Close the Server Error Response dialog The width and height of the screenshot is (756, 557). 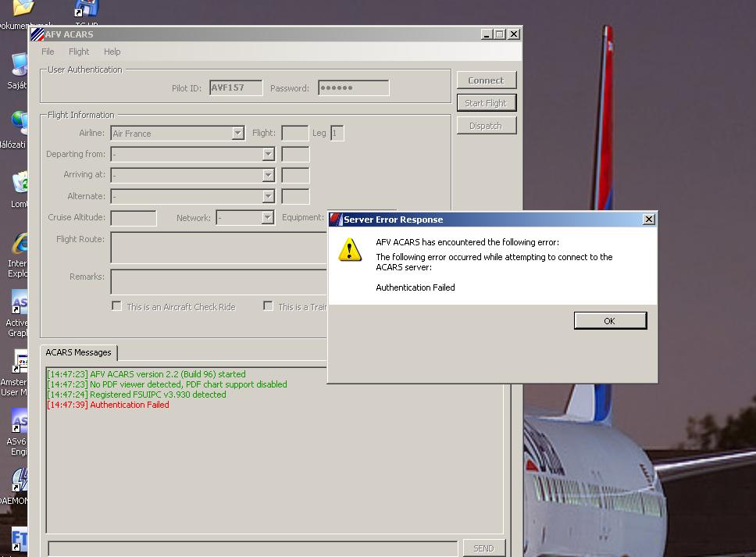pyautogui.click(x=649, y=220)
